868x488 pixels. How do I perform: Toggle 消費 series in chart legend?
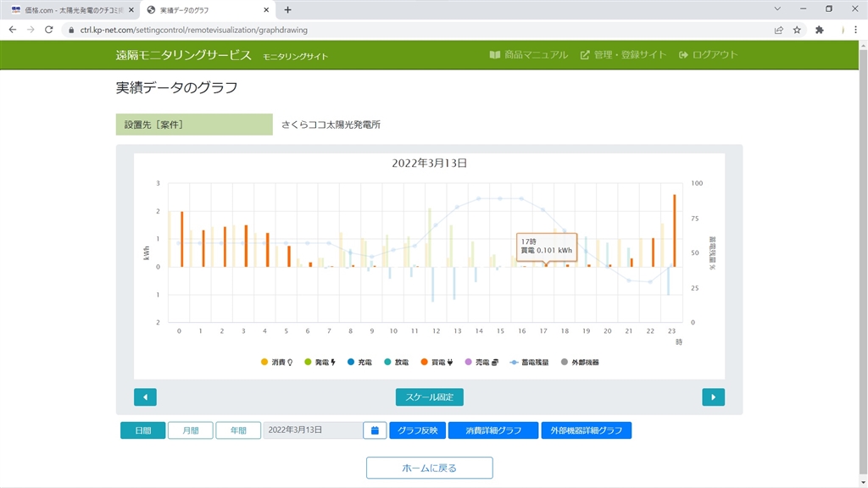click(x=277, y=362)
